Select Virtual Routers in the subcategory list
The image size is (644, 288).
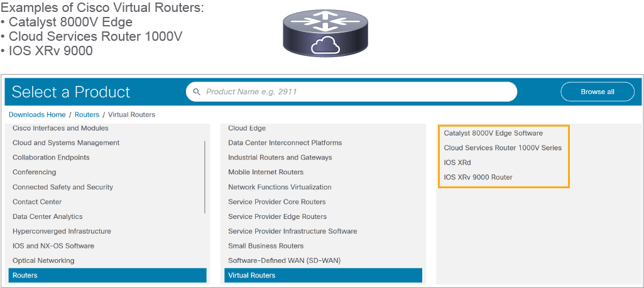[x=323, y=275]
